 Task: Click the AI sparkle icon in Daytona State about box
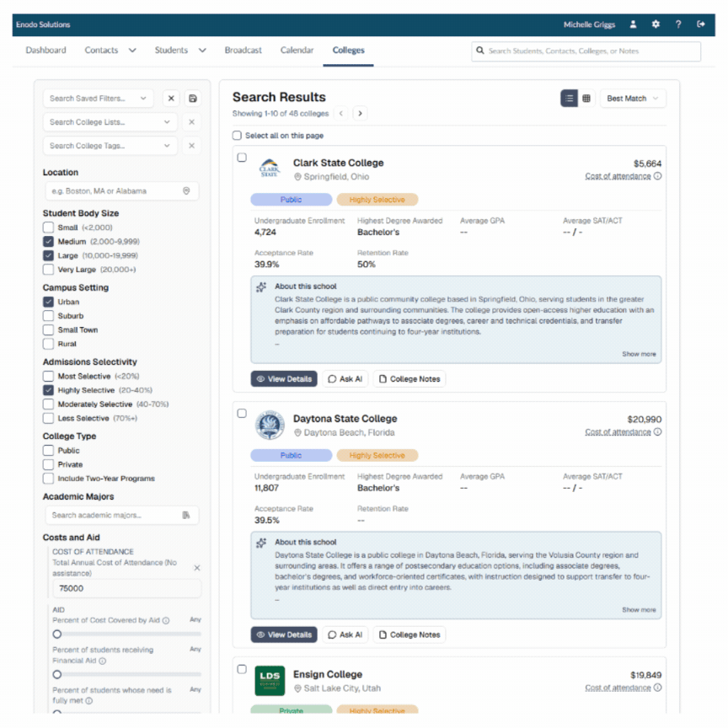point(261,543)
